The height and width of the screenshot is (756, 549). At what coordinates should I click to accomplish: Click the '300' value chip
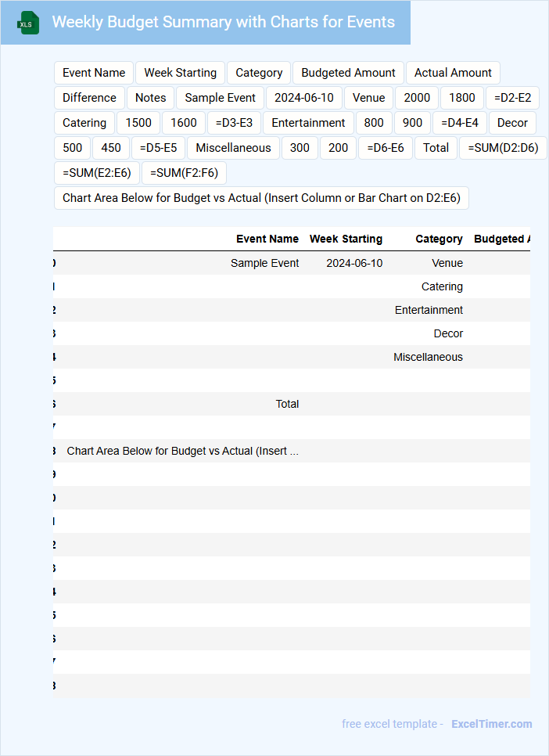coord(300,148)
